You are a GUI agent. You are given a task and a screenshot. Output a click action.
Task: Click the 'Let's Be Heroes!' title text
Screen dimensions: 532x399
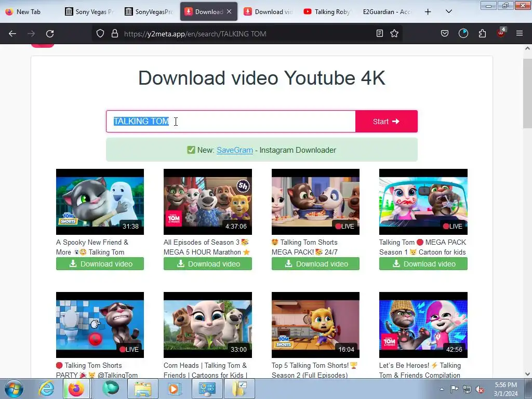coord(404,365)
